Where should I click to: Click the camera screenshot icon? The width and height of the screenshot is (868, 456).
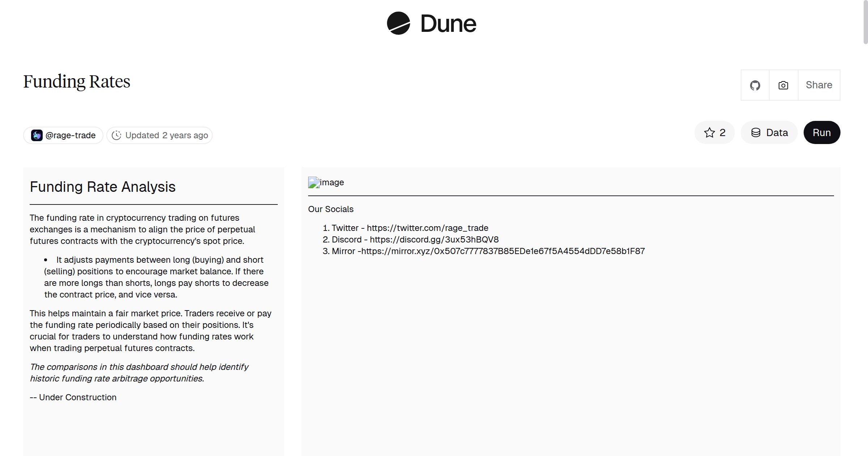(783, 85)
